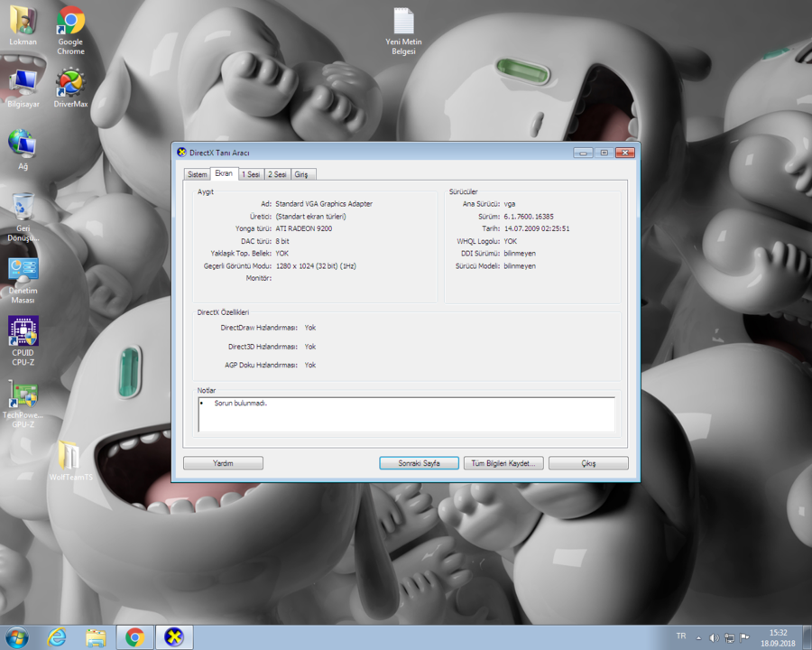Click 'Standard VGA Graphics Adapter' text
This screenshot has height=650, width=812.
tap(324, 204)
